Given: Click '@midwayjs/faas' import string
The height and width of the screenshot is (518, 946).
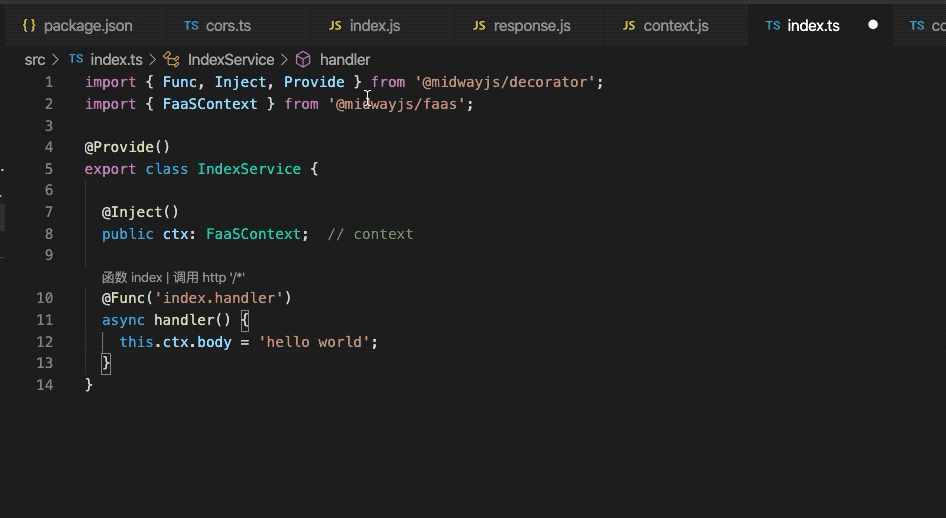Looking at the screenshot, I should 396,104.
